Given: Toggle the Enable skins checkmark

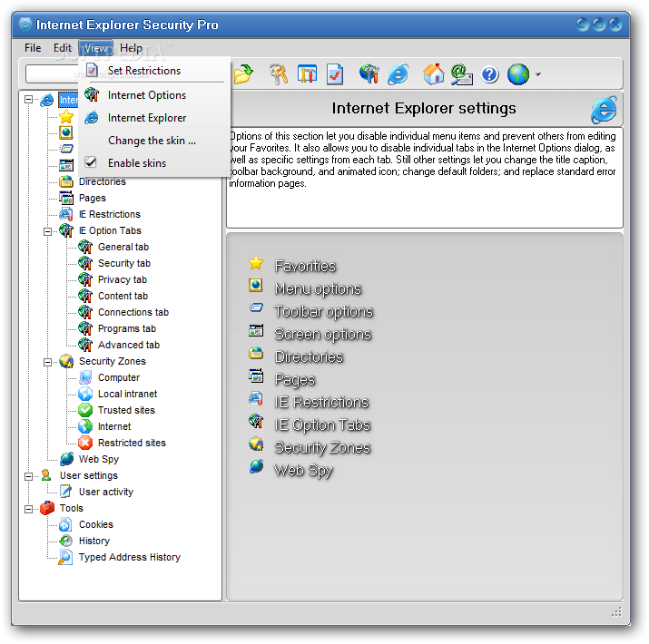Looking at the screenshot, I should tap(91, 162).
